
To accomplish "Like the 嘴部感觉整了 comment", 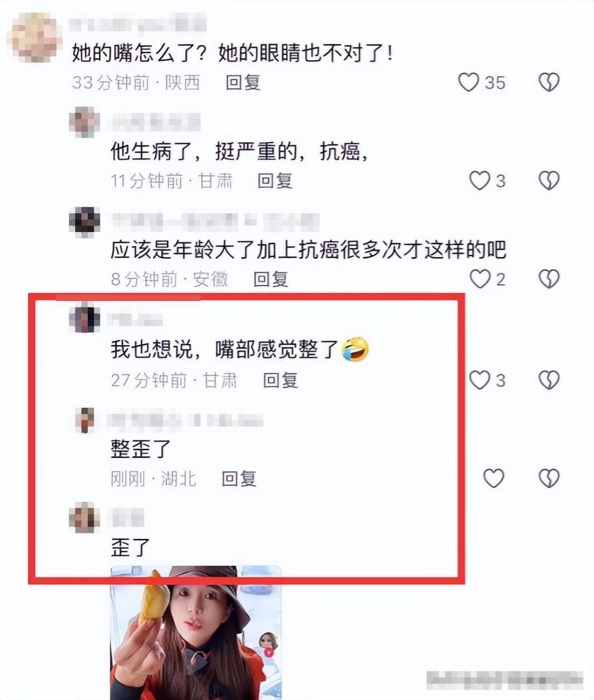I will pyautogui.click(x=479, y=380).
